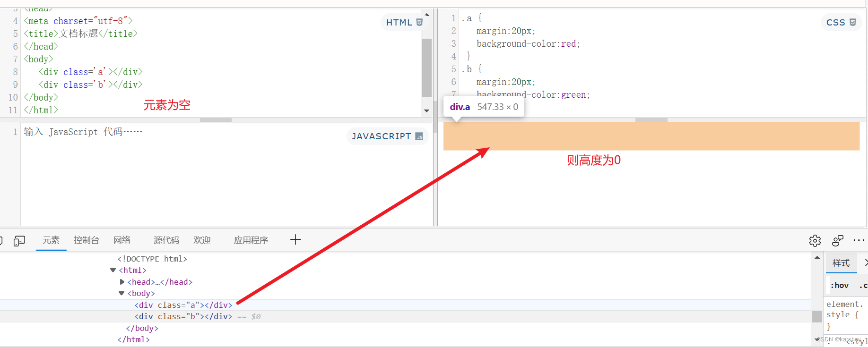Screen dimensions: 868x347
Task: Click the meta charset line in HTML editor
Action: coord(78,21)
